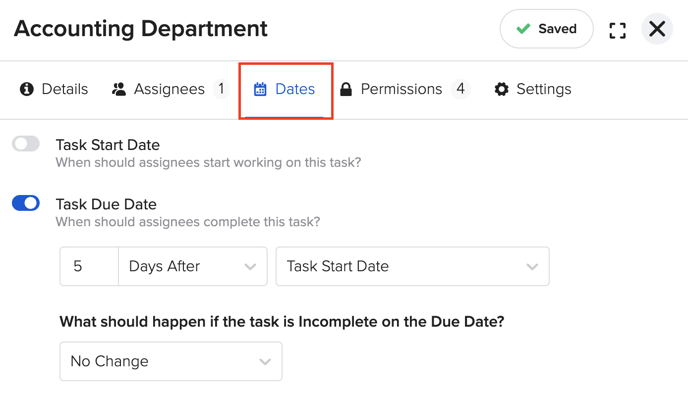Close the Accounting Department panel
The width and height of the screenshot is (688, 393).
[657, 29]
